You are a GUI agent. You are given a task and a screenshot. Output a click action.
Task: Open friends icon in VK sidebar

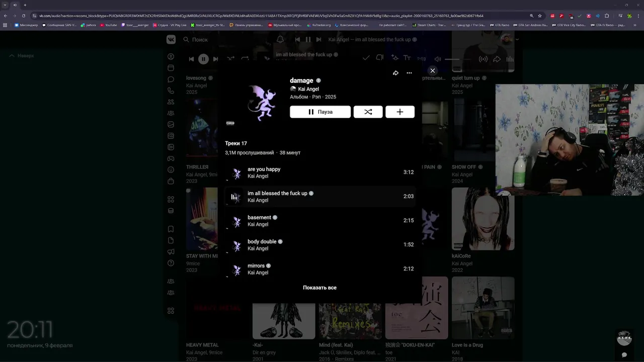(171, 102)
